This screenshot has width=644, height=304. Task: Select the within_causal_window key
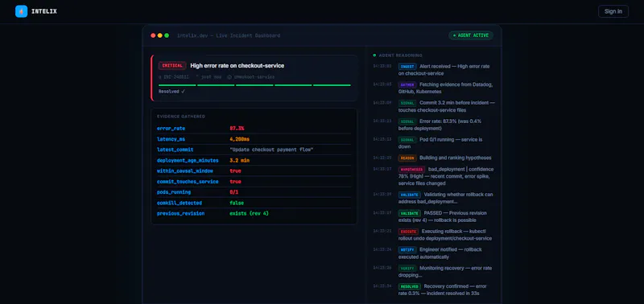[185, 171]
